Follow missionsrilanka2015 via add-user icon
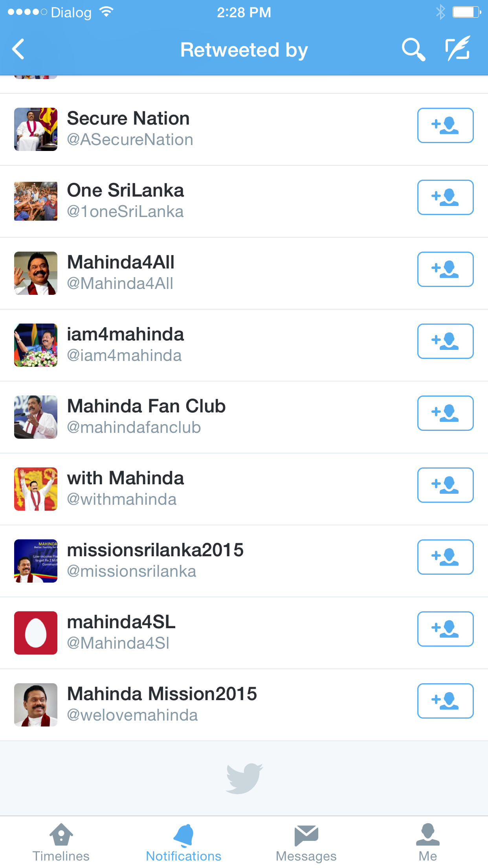Viewport: 488px width, 868px height. pos(445,557)
